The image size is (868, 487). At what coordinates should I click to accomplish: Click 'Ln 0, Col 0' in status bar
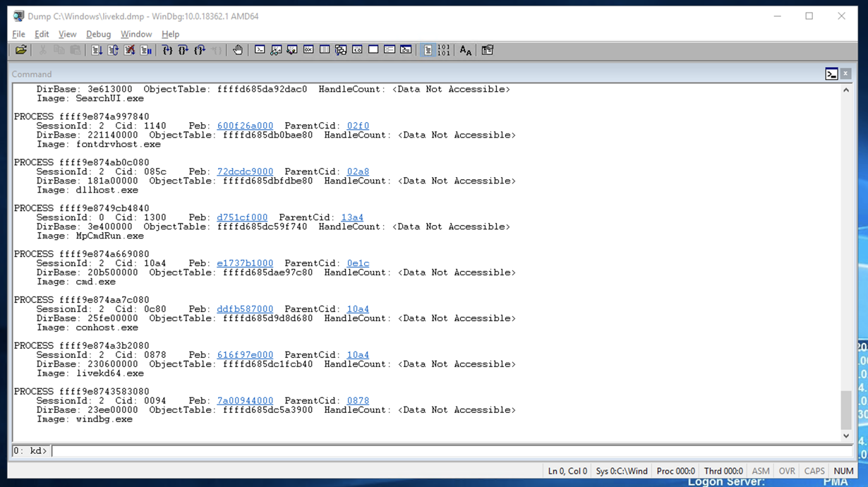tap(567, 471)
